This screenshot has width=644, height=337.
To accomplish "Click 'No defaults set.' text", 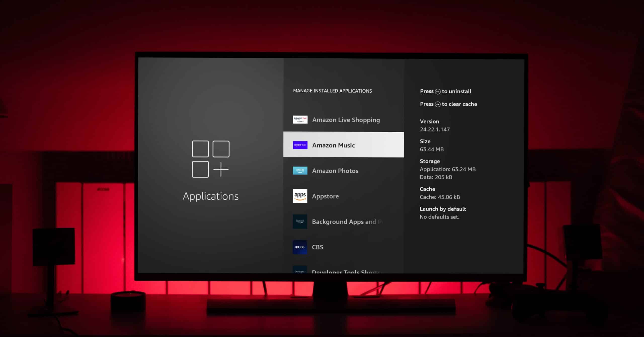I will [x=439, y=217].
